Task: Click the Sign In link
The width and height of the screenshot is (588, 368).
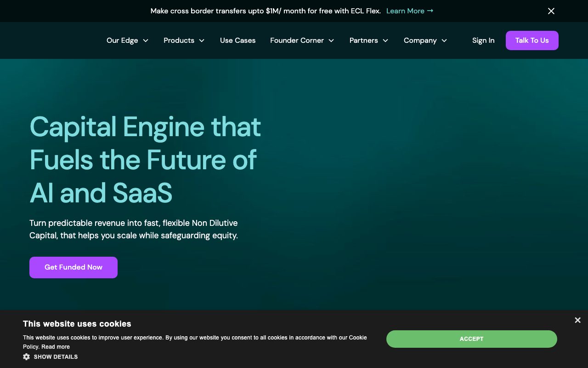Action: tap(483, 40)
